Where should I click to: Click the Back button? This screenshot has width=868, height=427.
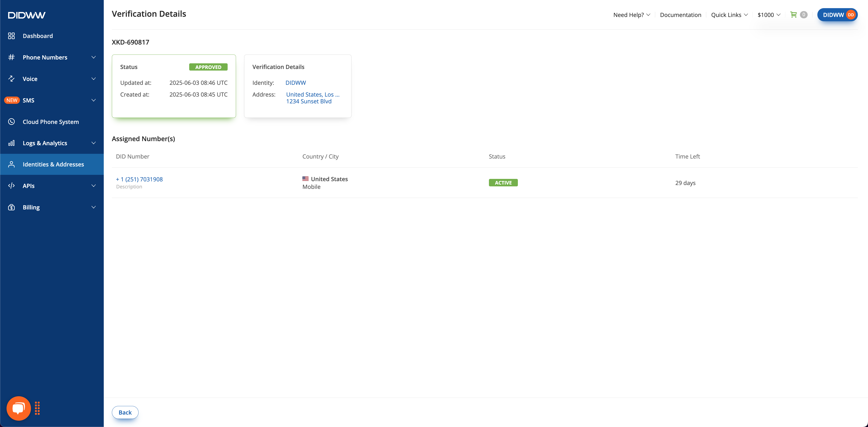point(125,412)
